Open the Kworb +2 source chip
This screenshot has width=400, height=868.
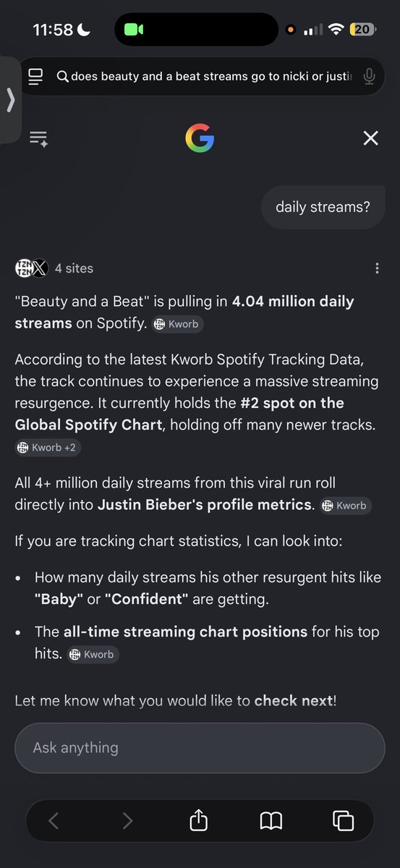point(48,448)
